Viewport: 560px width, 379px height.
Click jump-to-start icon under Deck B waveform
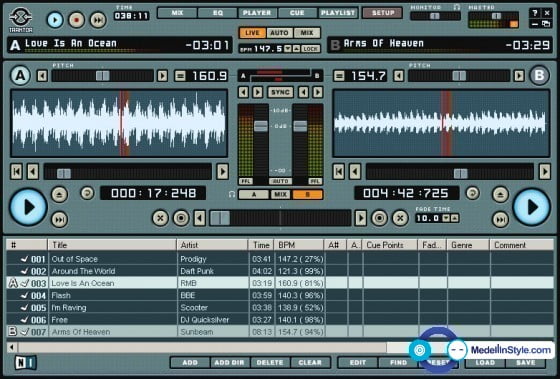pyautogui.click(x=339, y=172)
